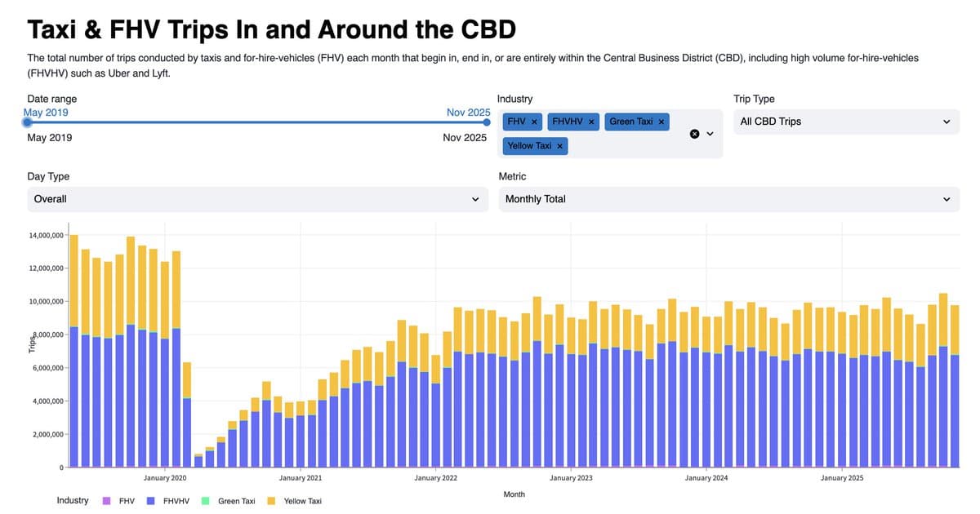Click the date range start slider handle
Viewport: 980px width, 514px height.
(28, 122)
